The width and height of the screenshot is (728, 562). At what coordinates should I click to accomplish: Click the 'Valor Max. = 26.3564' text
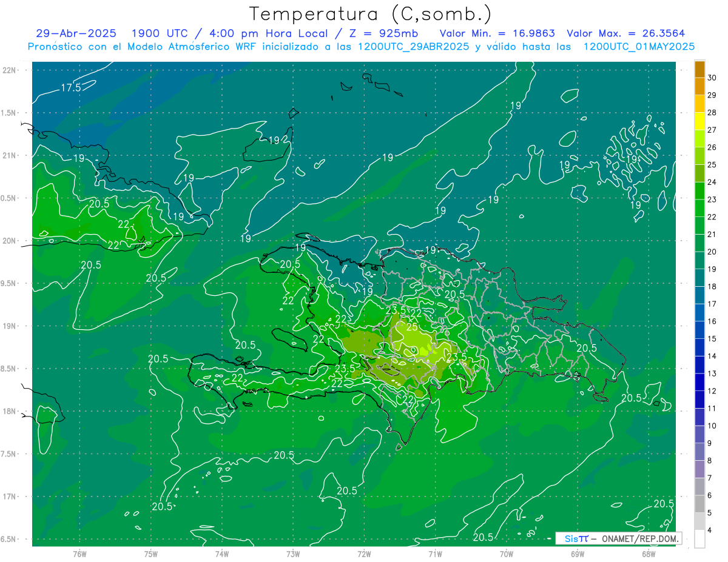point(626,33)
